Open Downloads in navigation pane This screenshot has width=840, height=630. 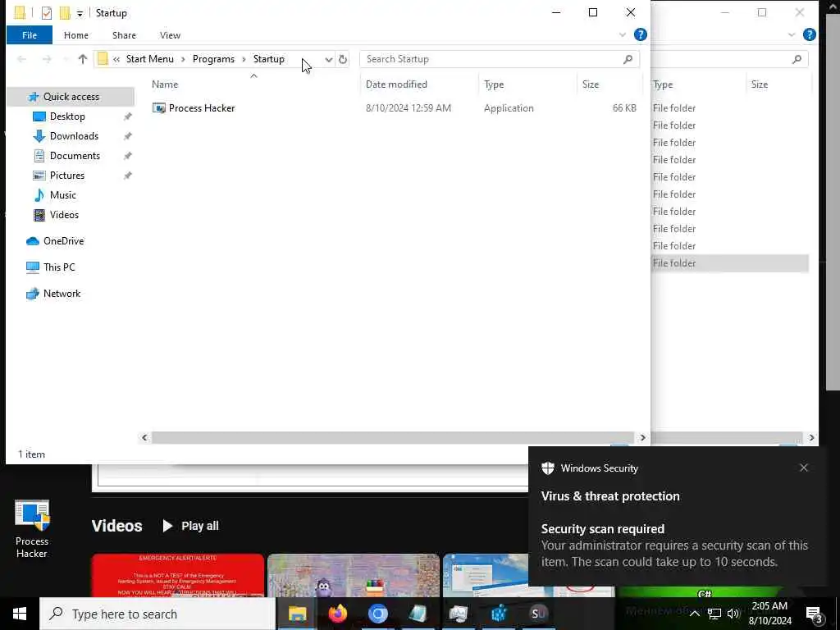74,136
